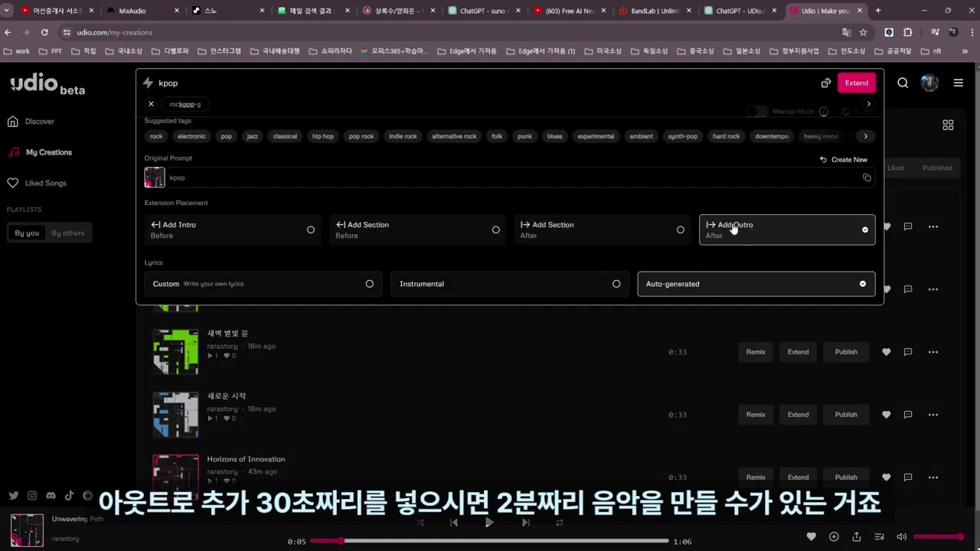Click the randomize dice icon beside Extend

(826, 83)
